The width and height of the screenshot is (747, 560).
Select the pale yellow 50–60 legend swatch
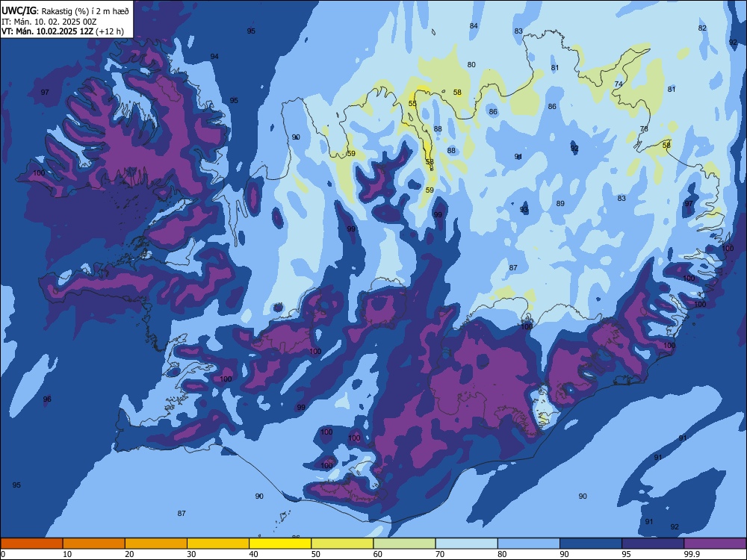[x=342, y=544]
